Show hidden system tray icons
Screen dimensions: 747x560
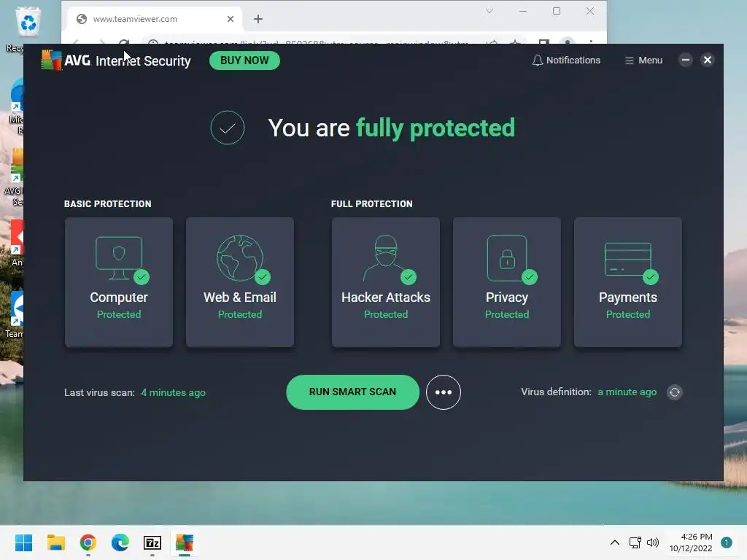(x=615, y=542)
